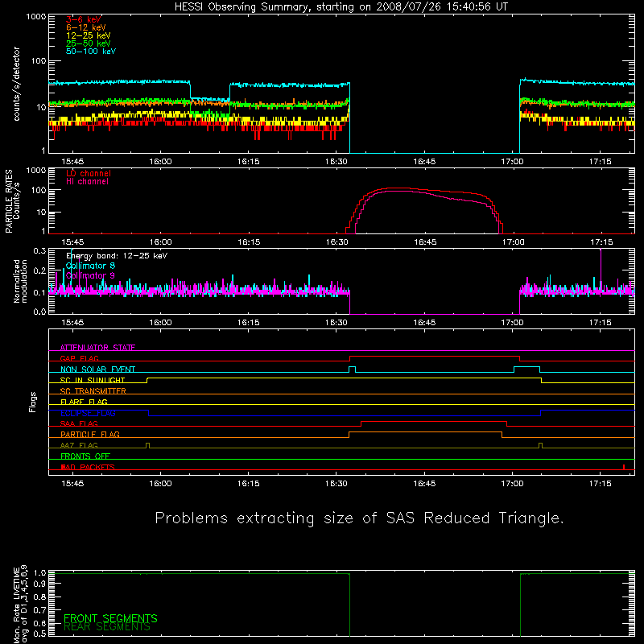The image size is (644, 644).
Task: Click the counts/s/detector axis label
Action: (x=16, y=84)
